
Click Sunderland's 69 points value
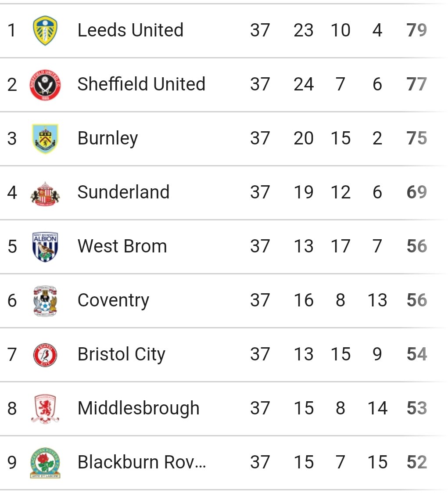click(416, 192)
